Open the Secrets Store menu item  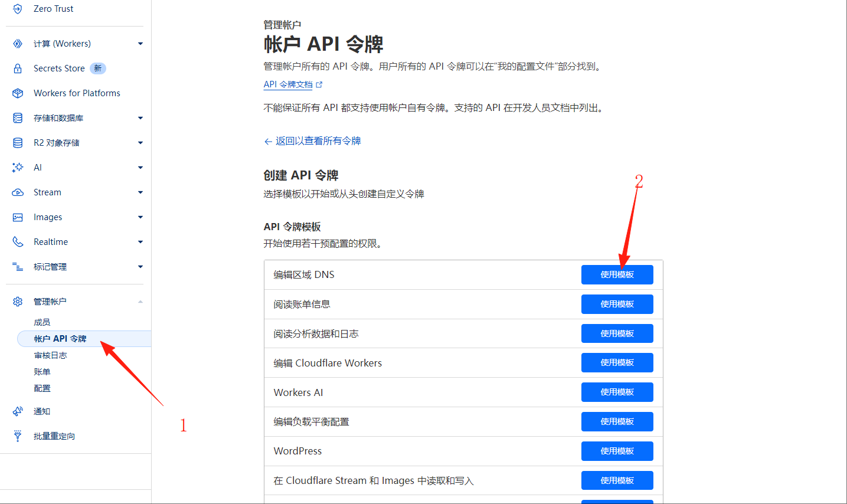(x=59, y=68)
